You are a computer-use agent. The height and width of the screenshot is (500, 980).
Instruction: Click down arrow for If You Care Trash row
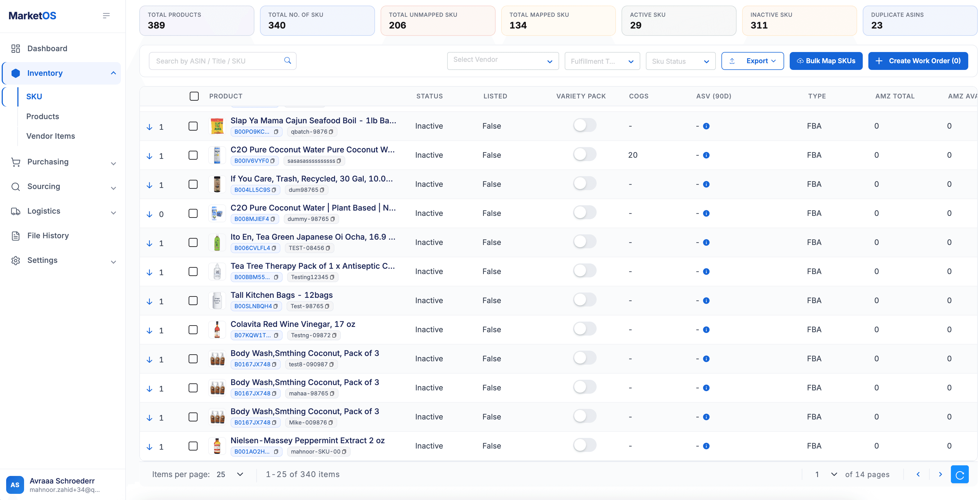point(149,185)
